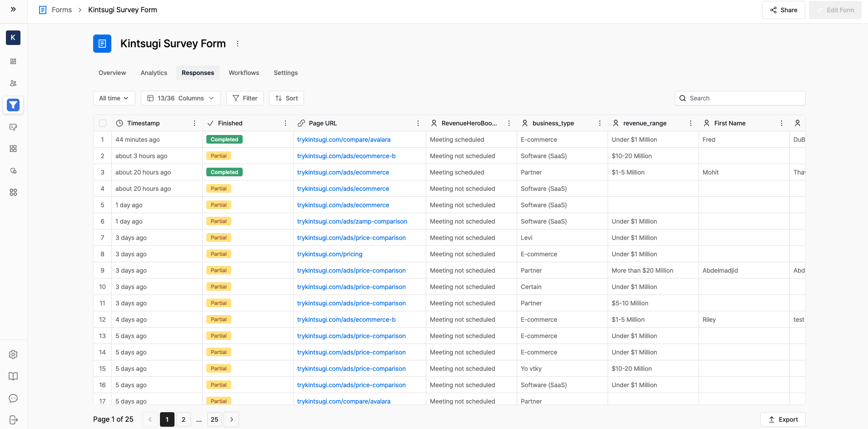This screenshot has width=868, height=429.
Task: Select the blue funnel icon in sidebar
Action: (x=13, y=105)
